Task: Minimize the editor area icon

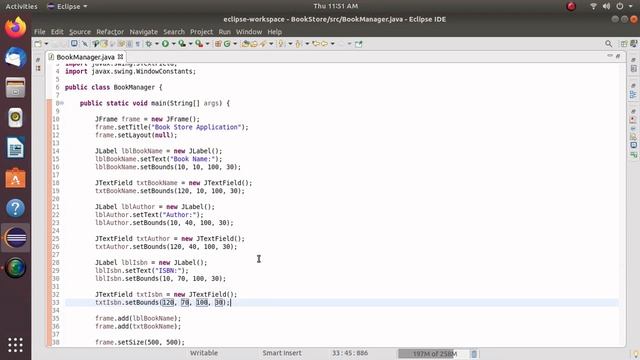Action: [x=610, y=56]
